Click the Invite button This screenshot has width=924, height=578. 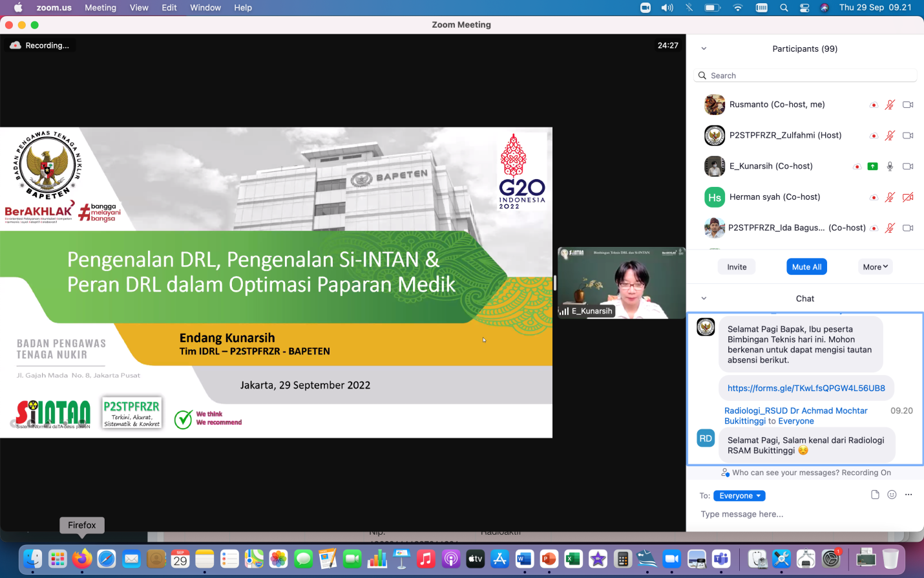tap(737, 267)
